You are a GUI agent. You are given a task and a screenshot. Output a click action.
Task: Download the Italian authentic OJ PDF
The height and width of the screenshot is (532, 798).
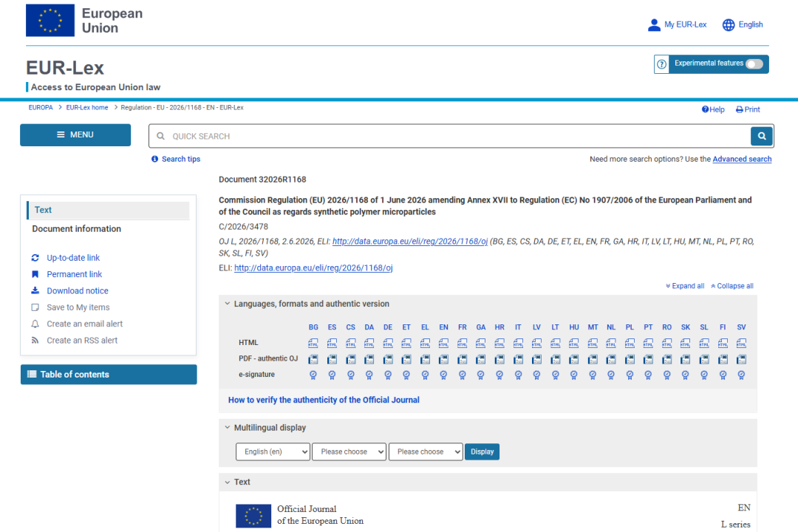[x=518, y=359]
